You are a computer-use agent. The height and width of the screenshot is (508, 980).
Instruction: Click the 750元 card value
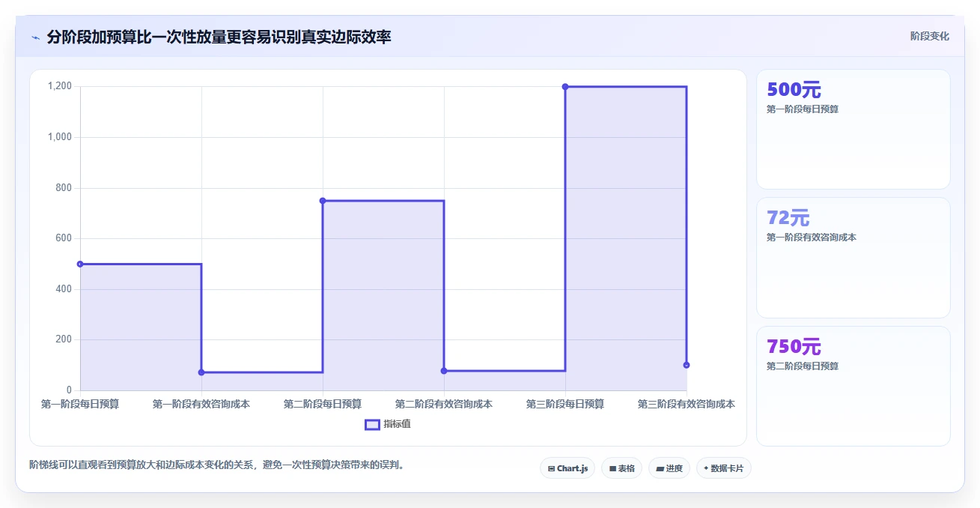click(794, 347)
